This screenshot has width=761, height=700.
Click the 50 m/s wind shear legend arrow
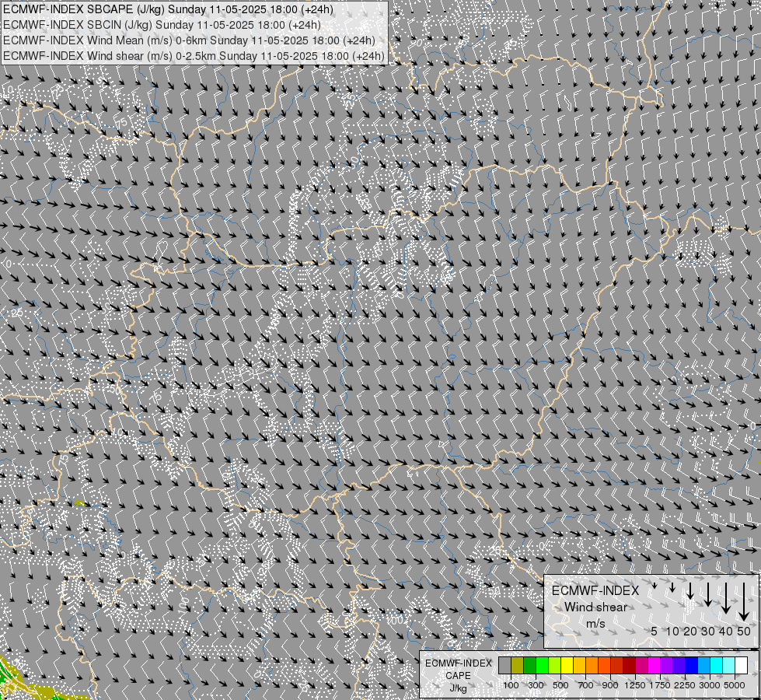pyautogui.click(x=744, y=601)
